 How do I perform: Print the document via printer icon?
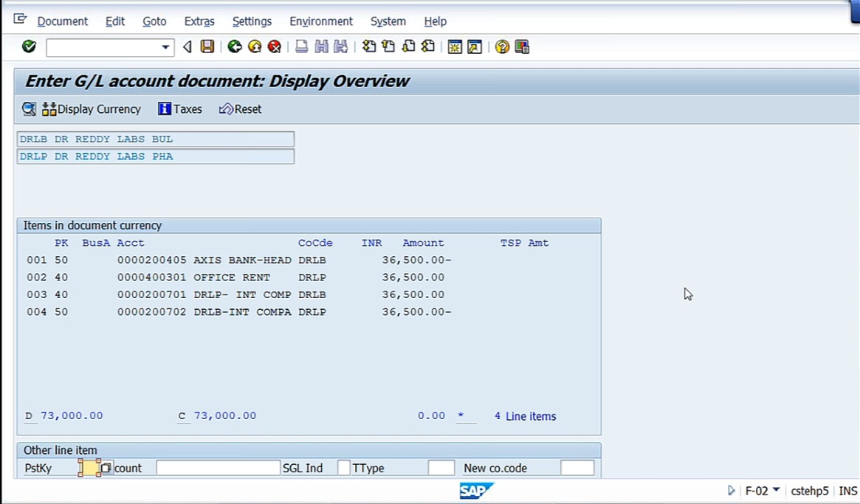pos(301,46)
